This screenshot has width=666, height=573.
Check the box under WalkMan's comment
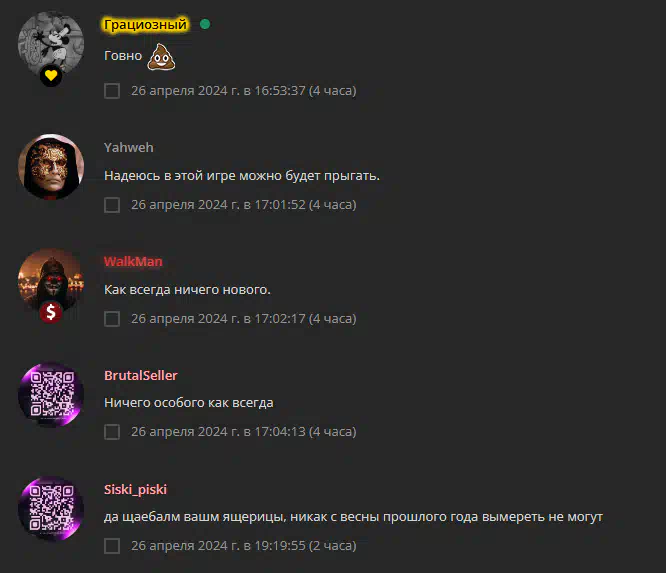tap(112, 319)
